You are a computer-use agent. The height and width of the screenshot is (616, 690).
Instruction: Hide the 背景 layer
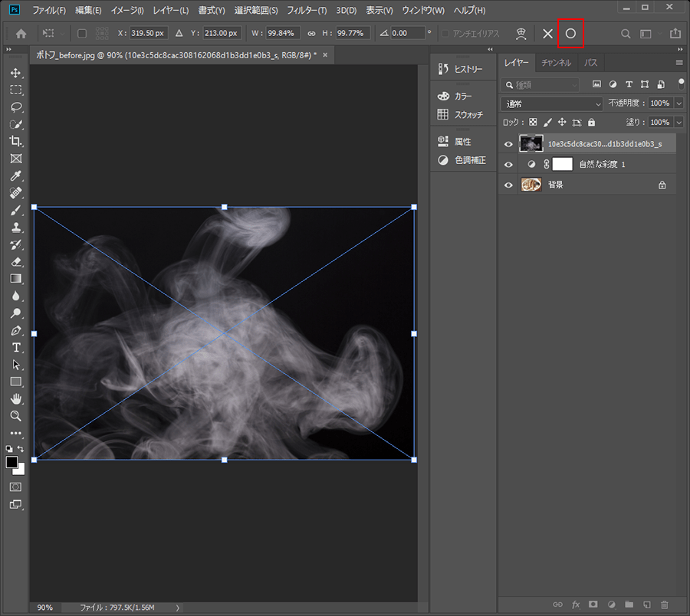pyautogui.click(x=508, y=185)
